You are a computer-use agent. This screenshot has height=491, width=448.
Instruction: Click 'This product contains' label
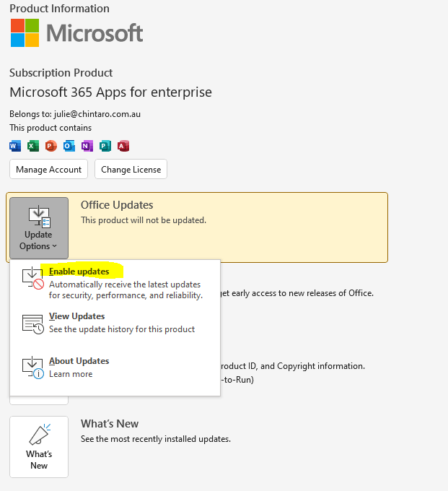coord(50,128)
